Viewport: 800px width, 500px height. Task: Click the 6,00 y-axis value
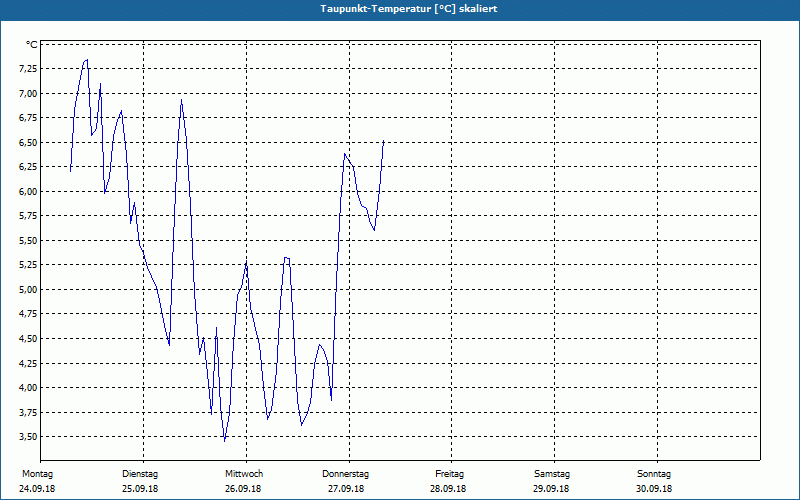pyautogui.click(x=28, y=191)
